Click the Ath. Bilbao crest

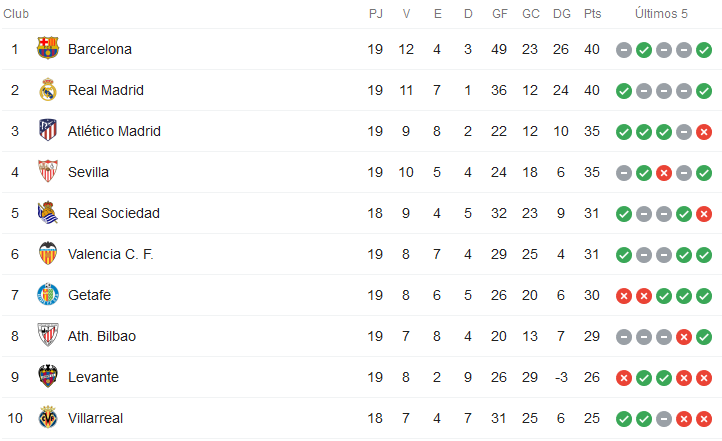coord(48,335)
